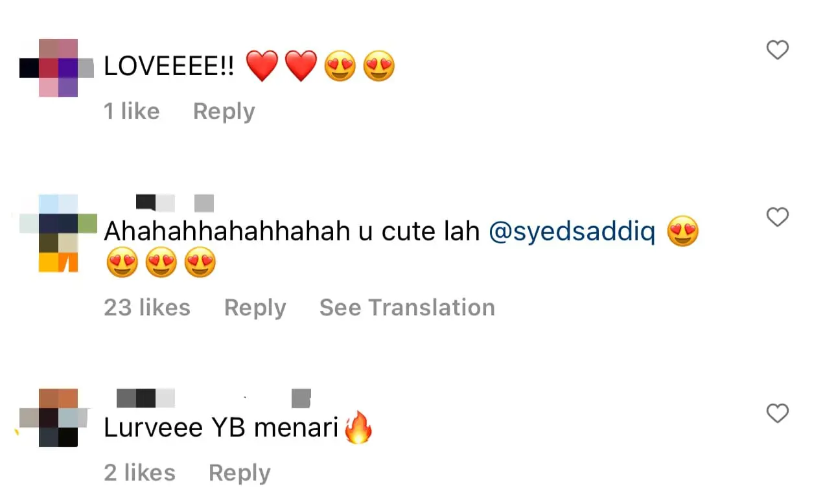Tap the heart icon beside the cute lah comment

click(x=777, y=218)
